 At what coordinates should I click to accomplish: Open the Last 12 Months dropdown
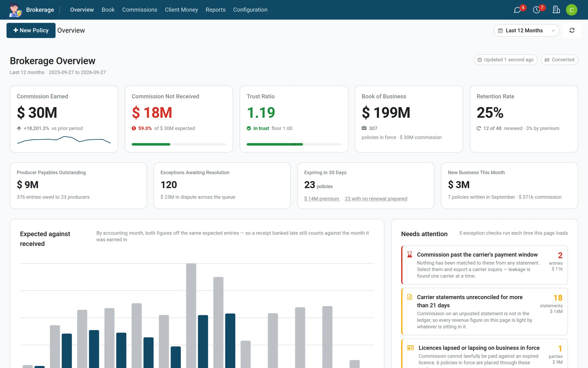click(526, 31)
